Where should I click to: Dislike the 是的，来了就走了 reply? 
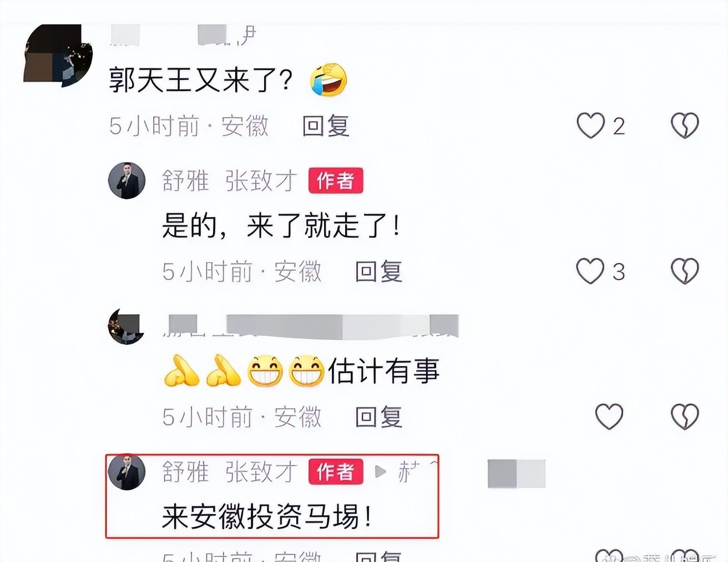pos(685,271)
